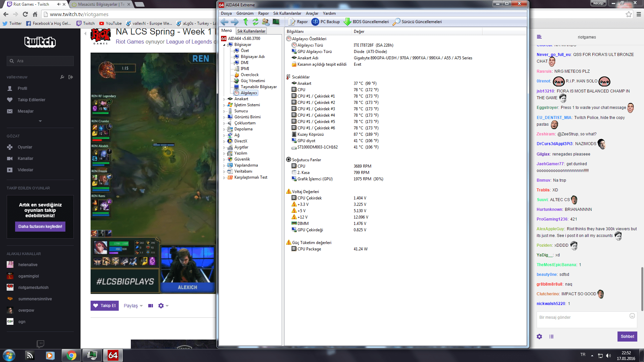Click the green Refresh arrows toolbar icon

point(256,22)
